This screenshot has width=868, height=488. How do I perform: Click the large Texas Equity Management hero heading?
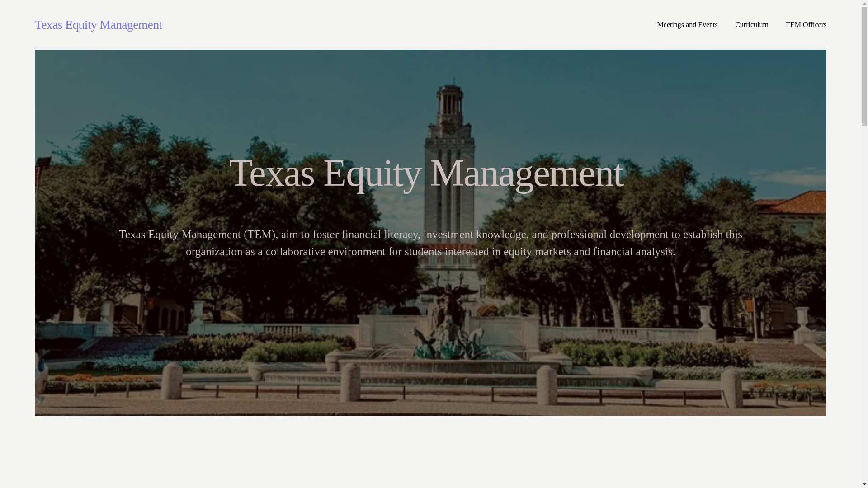(x=426, y=173)
